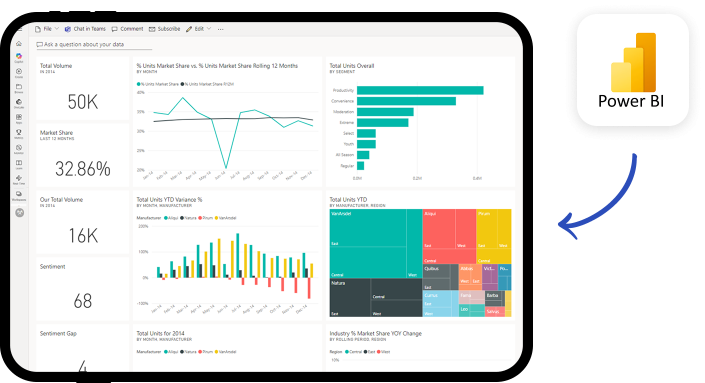Click the Ask a question about your data field
Screen dimensions: 705x383
(94, 45)
